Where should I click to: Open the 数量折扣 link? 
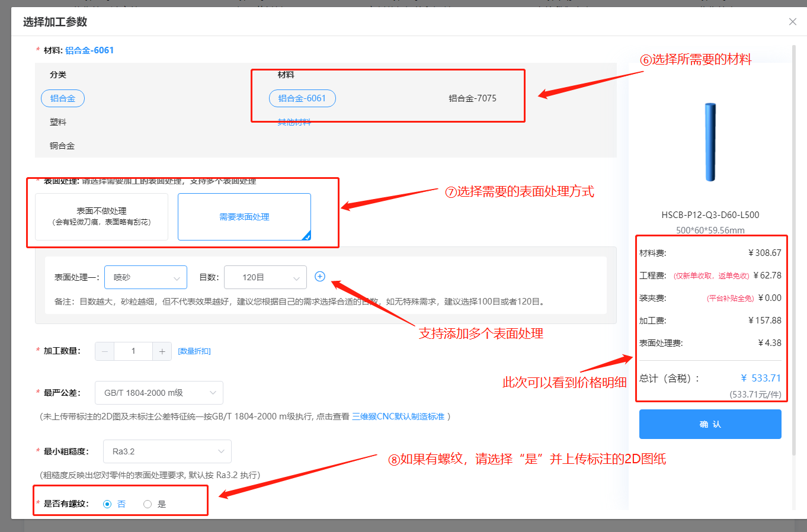click(x=194, y=351)
